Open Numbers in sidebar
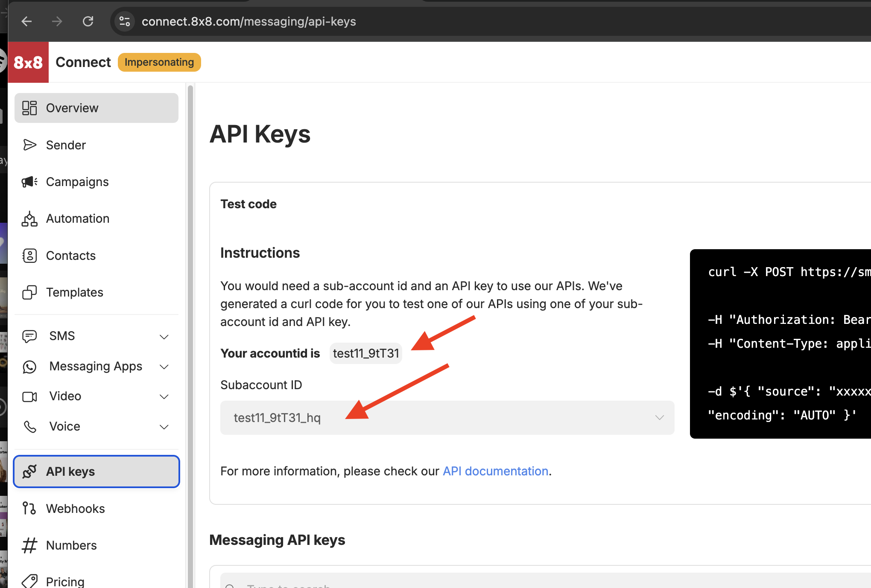871x588 pixels. point(96,545)
